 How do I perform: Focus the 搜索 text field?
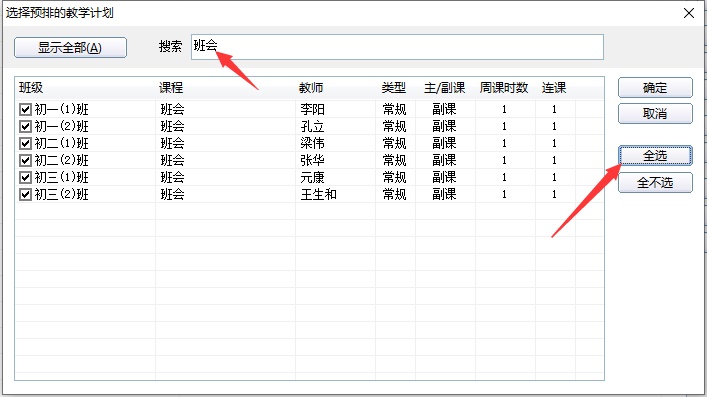(397, 47)
